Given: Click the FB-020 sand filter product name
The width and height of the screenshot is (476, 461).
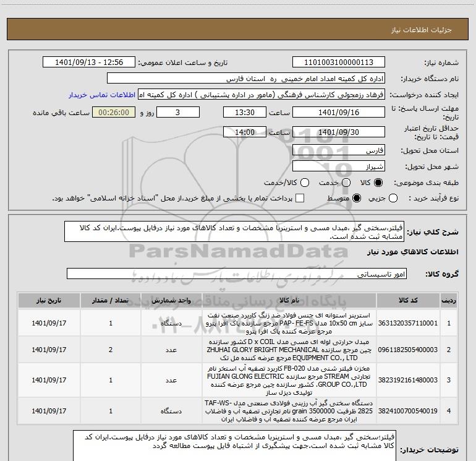Looking at the screenshot, I should click(289, 380).
